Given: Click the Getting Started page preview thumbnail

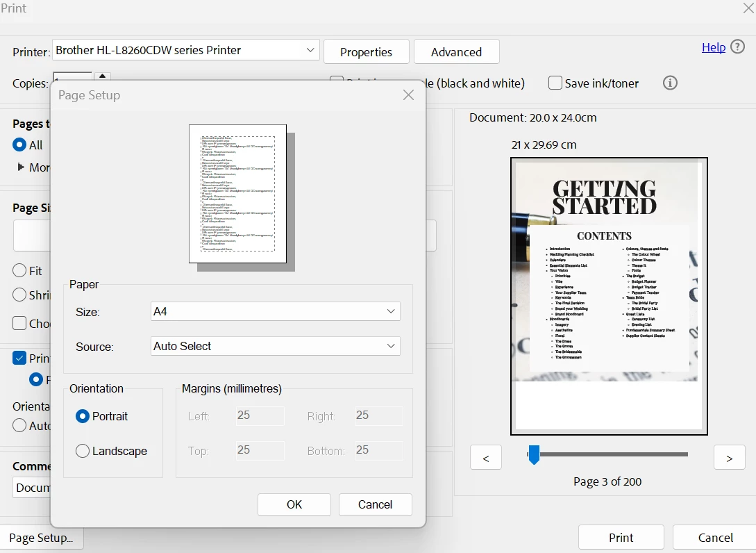Looking at the screenshot, I should (609, 296).
